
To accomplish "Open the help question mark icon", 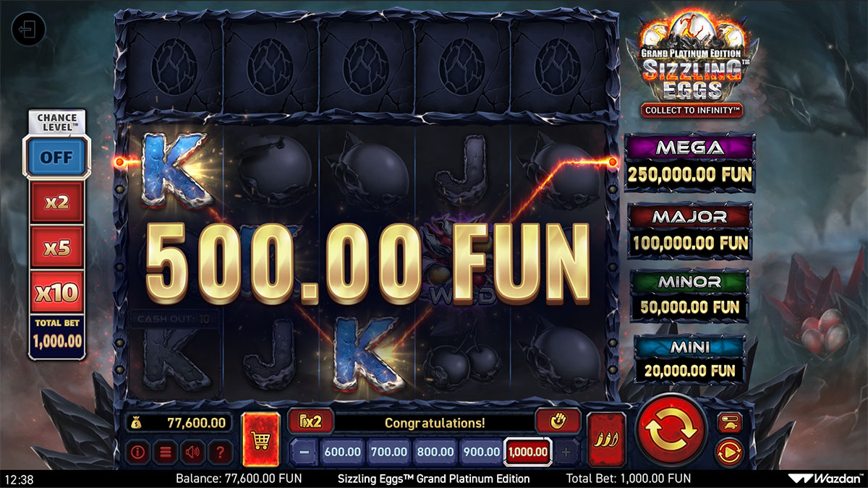I will (x=220, y=453).
